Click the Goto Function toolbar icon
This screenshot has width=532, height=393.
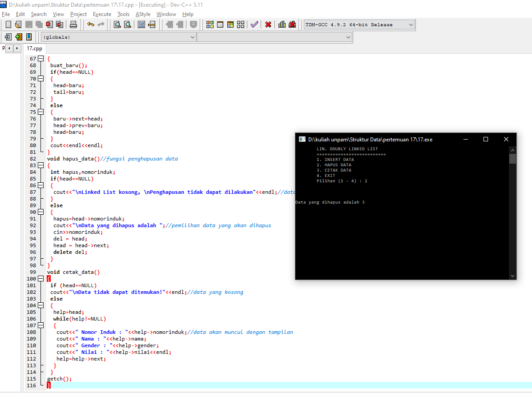pyautogui.click(x=141, y=24)
